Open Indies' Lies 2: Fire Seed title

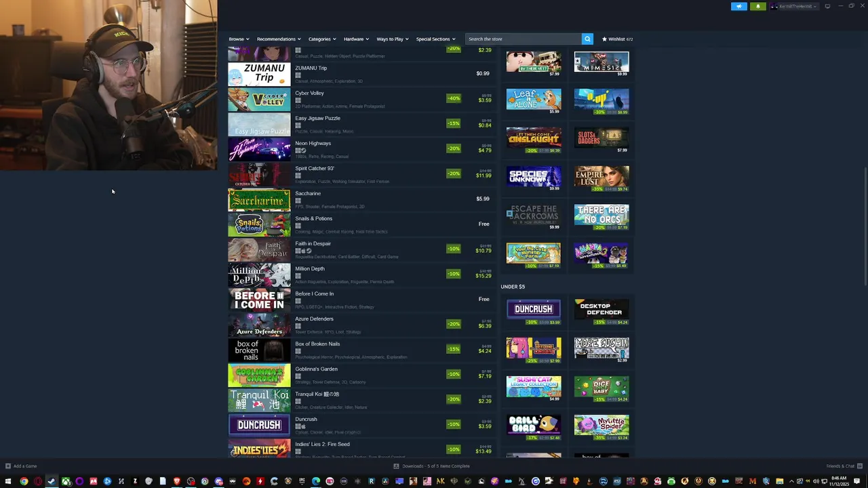tap(322, 444)
